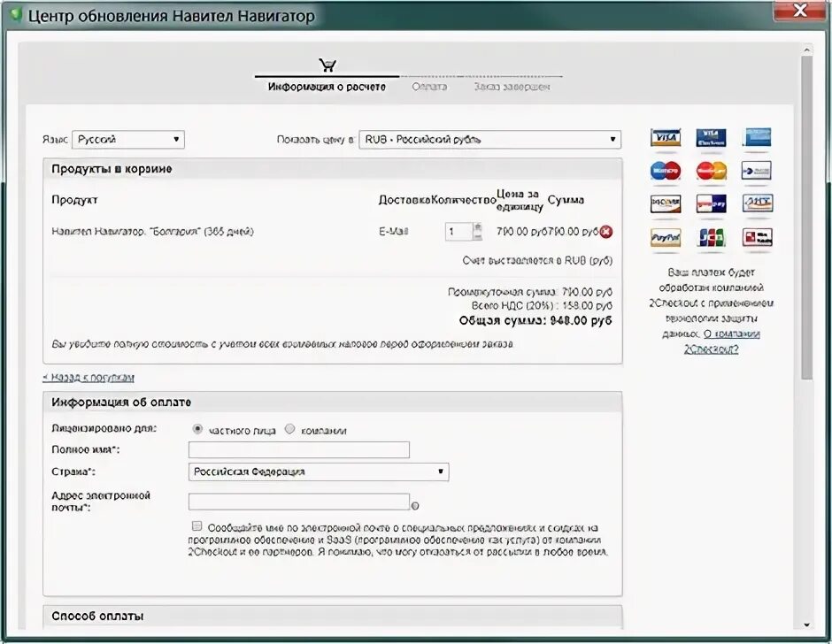Select the "Оплата" step
Viewport: 832px width, 644px height.
click(429, 87)
